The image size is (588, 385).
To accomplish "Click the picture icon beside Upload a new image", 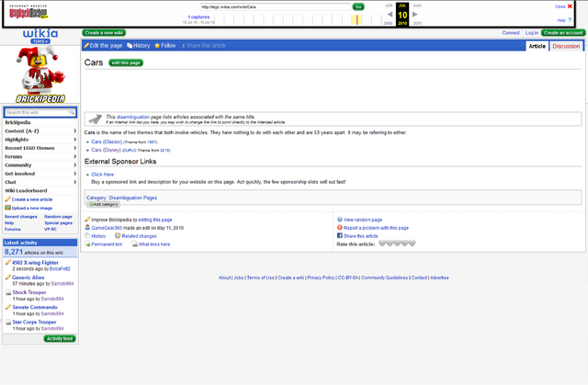I will tap(7, 208).
